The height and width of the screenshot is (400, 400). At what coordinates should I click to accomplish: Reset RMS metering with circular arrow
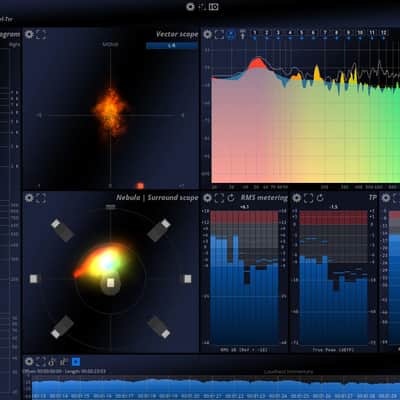point(231,198)
